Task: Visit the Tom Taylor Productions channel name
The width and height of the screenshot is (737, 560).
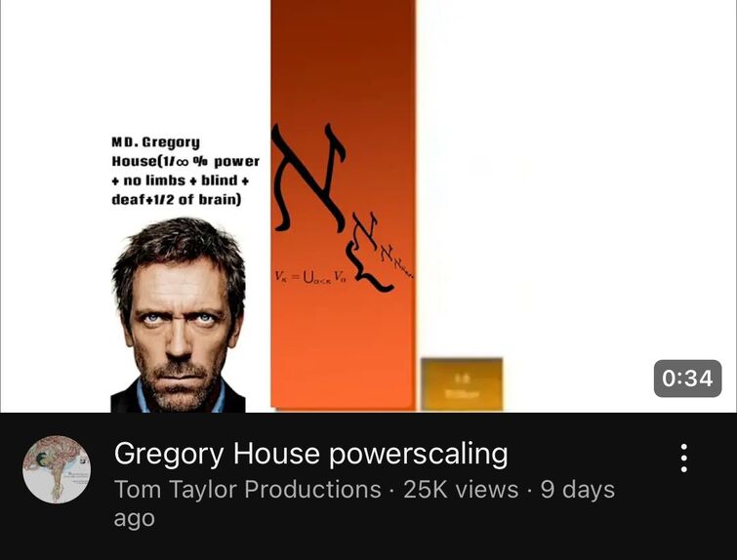Action: (248, 490)
